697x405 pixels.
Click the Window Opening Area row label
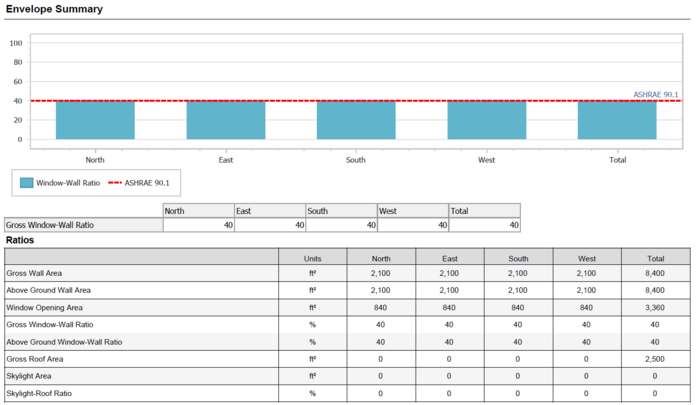coord(44,308)
